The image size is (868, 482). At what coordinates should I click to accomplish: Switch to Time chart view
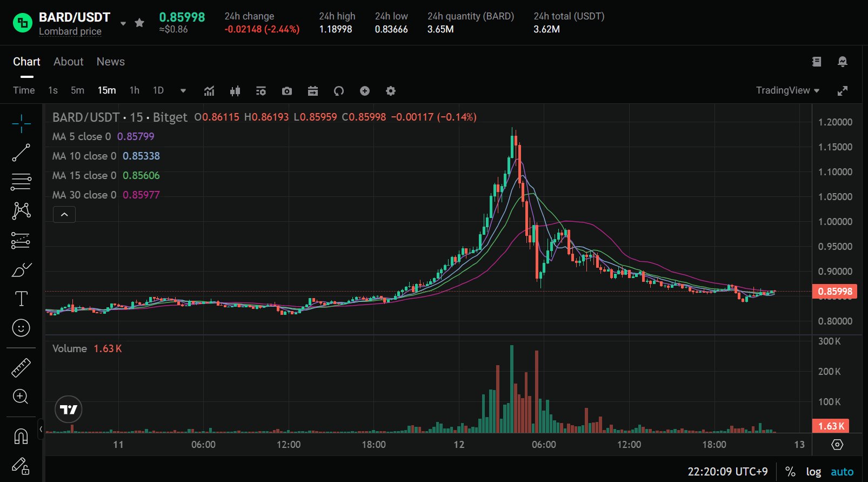point(24,90)
